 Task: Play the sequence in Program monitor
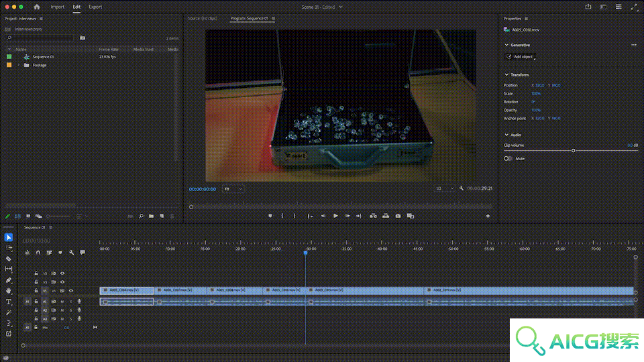point(335,216)
